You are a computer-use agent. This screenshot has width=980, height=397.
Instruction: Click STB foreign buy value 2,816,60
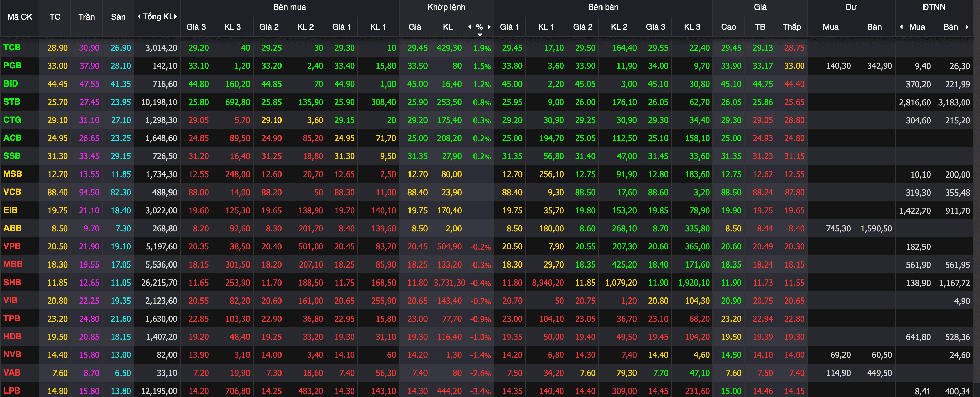pyautogui.click(x=915, y=103)
